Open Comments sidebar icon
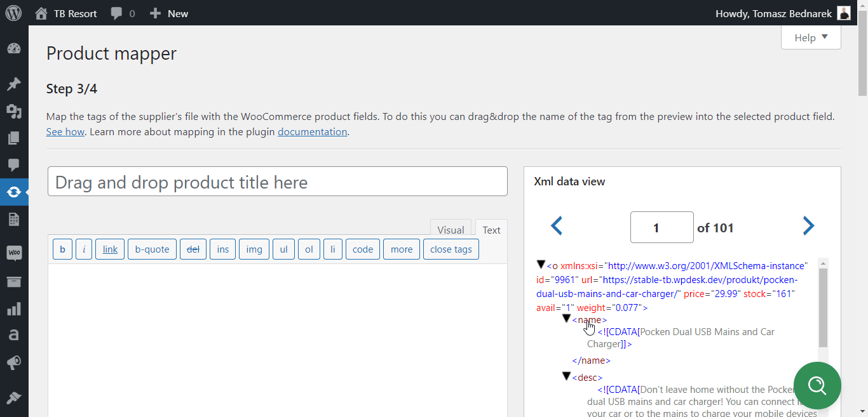Screen dimensions: 868x417 [x=14, y=165]
